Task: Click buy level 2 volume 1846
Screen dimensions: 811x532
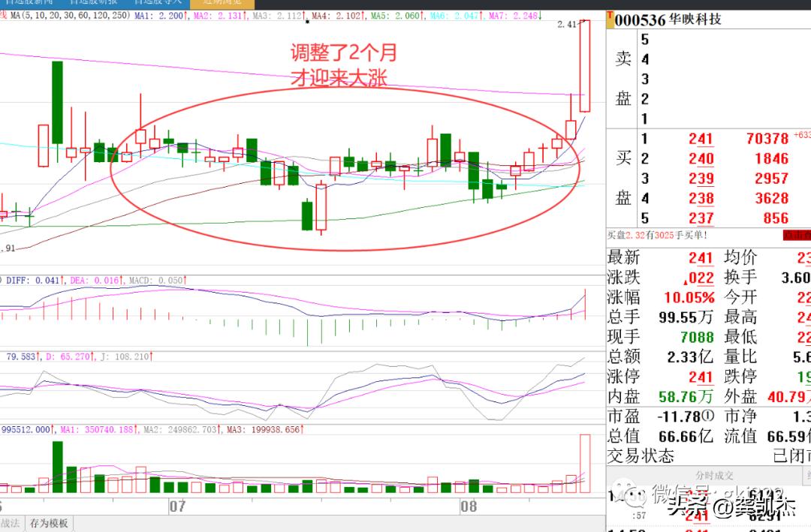Action: 771,159
